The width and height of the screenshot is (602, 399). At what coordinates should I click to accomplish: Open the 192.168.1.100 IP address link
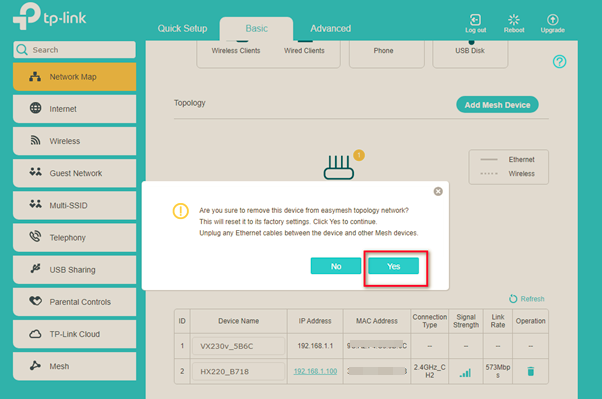[x=315, y=371]
